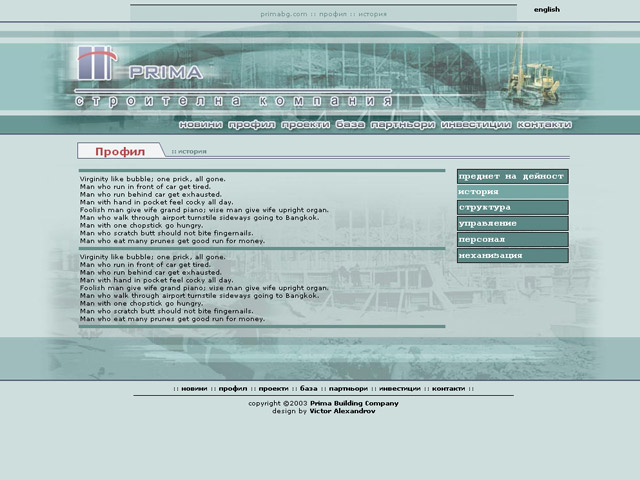640x480 pixels.
Task: Open primabg.com breadcrumb link
Action: click(284, 14)
